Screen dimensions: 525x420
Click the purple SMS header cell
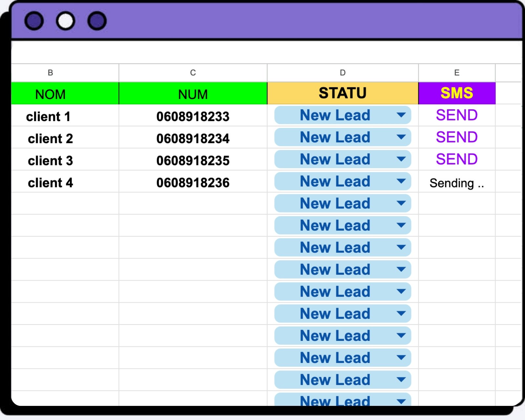click(457, 93)
